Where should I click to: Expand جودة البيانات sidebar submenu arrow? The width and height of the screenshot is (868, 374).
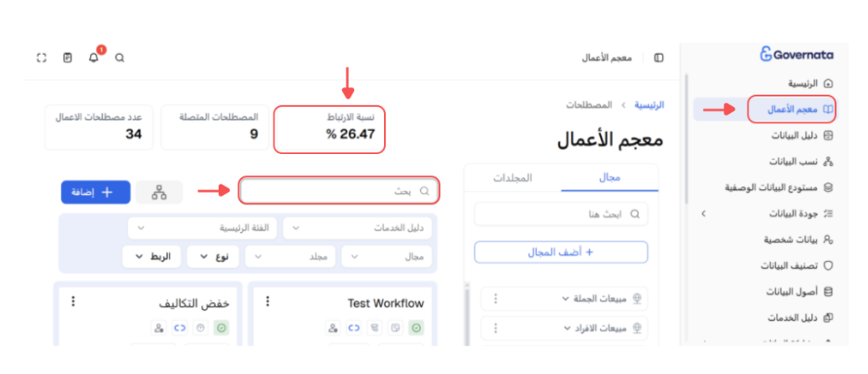point(704,213)
